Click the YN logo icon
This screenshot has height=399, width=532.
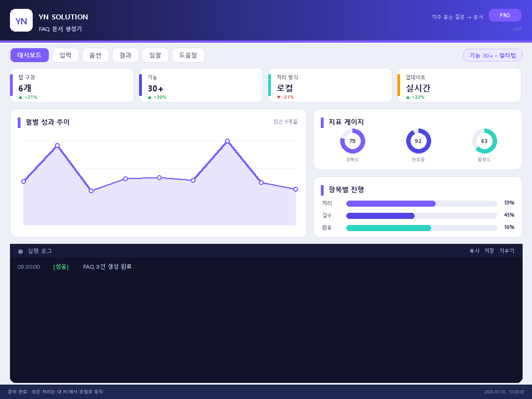(x=22, y=21)
